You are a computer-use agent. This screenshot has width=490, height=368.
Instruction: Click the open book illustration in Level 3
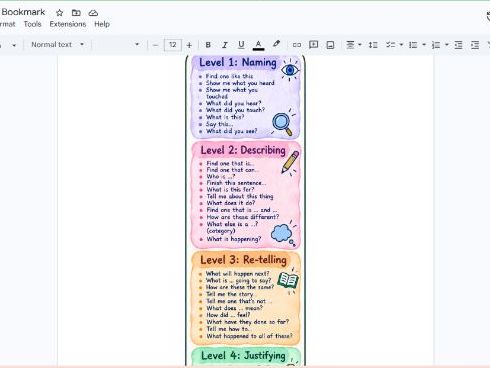coord(288,281)
